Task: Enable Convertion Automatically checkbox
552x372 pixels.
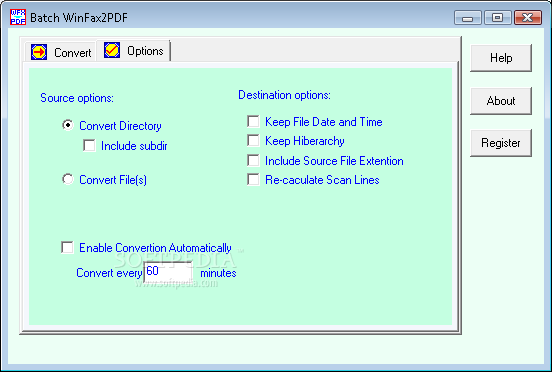Action: [x=67, y=247]
